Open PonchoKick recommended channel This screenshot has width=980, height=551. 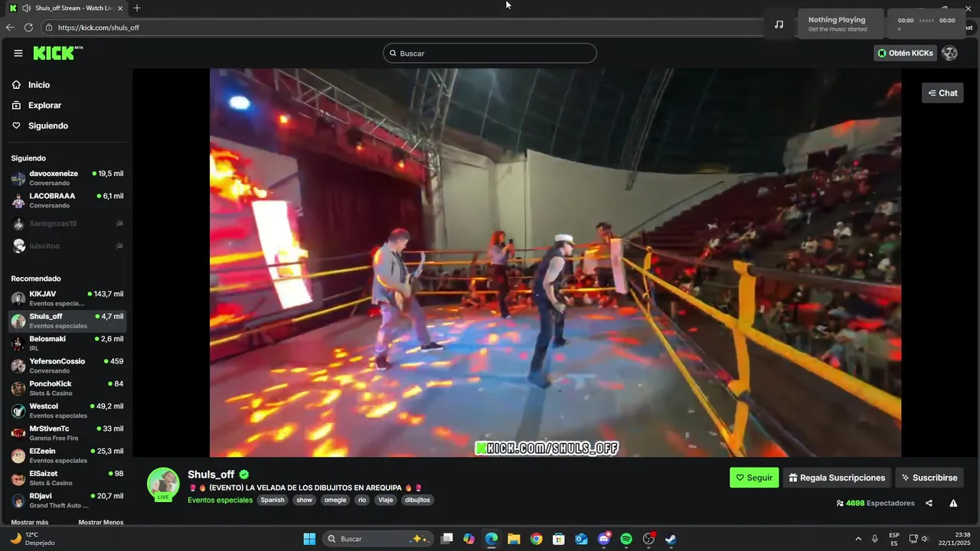[x=67, y=388]
